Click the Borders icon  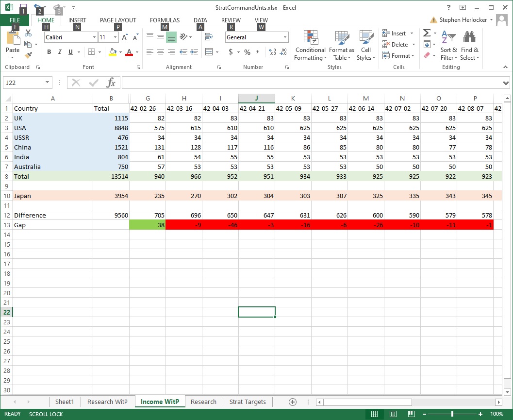(x=92, y=52)
